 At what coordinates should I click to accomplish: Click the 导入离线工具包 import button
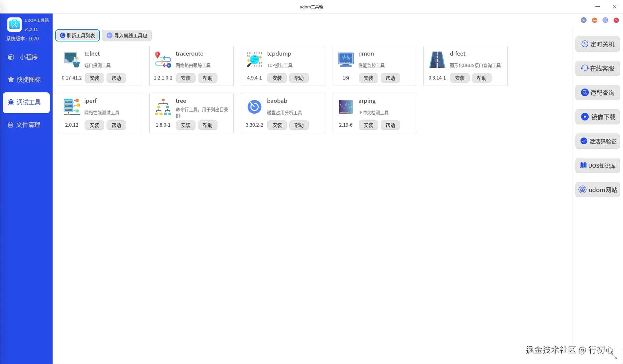coord(126,35)
